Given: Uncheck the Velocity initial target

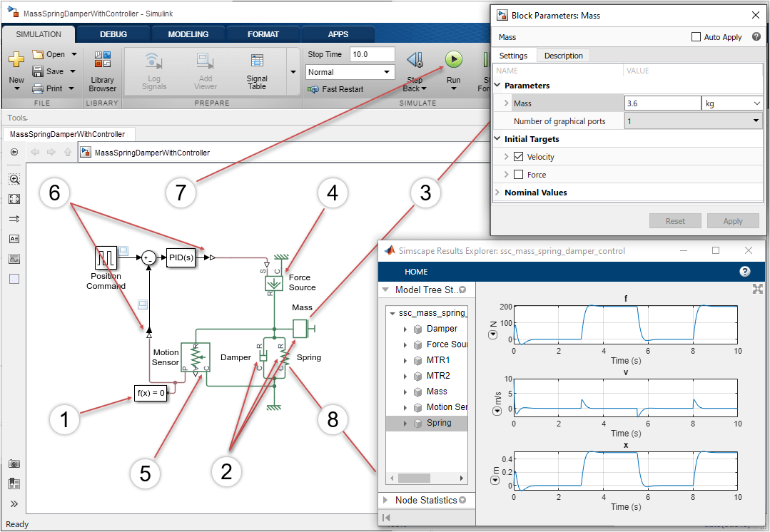Looking at the screenshot, I should pos(518,157).
